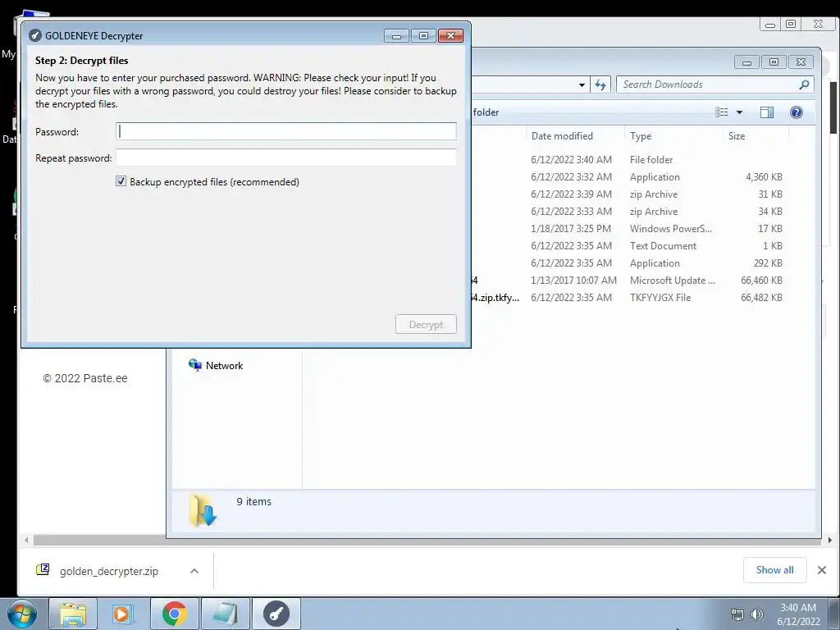Switch to Chrome in the taskbar
This screenshot has height=630, width=840.
pyautogui.click(x=174, y=614)
